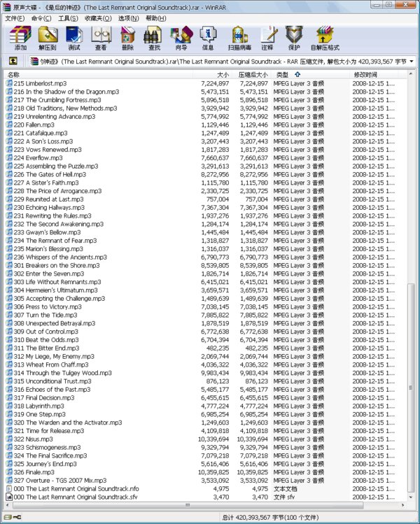420x524 pixels.
Task: Click the mp3 icon of 322 Nisus
Action: pyautogui.click(x=9, y=439)
